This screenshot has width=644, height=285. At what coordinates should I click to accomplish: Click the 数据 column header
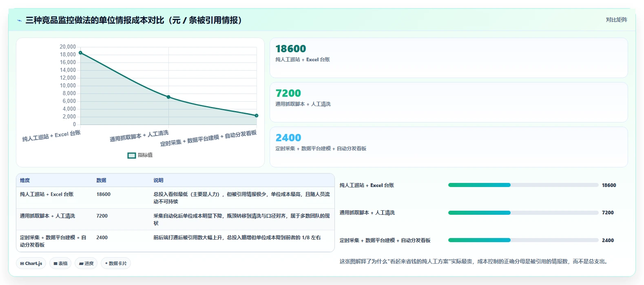[101, 180]
